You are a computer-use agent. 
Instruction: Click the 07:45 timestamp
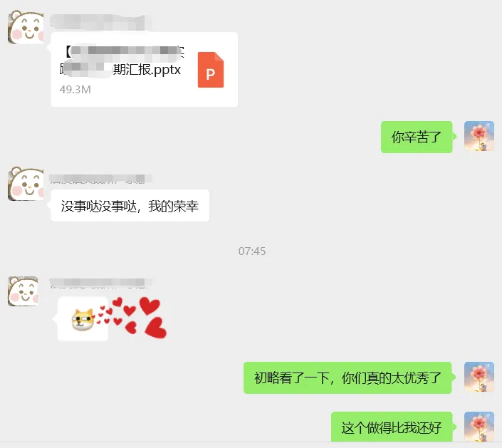(x=252, y=251)
